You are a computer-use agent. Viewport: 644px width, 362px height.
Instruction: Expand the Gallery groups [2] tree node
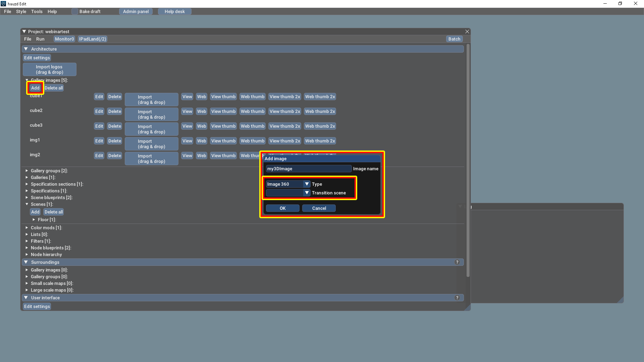point(27,171)
